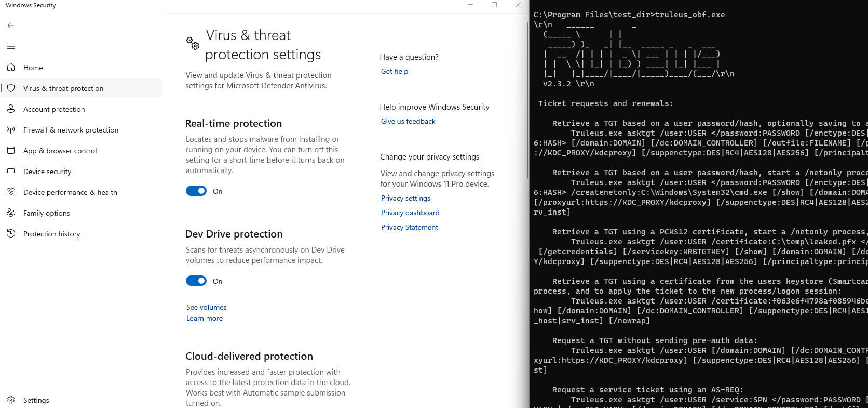Turn off Real-time protection toggle
This screenshot has height=408, width=868.
click(x=196, y=191)
